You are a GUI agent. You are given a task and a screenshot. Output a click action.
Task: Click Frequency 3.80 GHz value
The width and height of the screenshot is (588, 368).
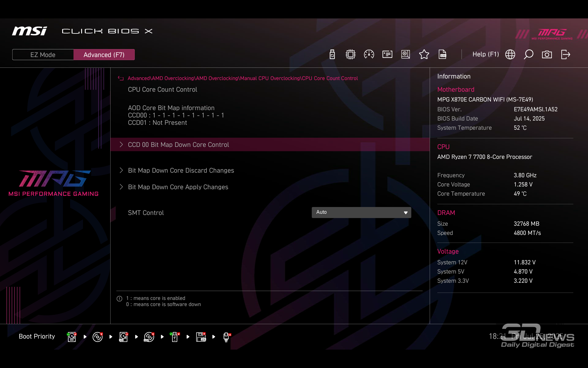coord(525,175)
